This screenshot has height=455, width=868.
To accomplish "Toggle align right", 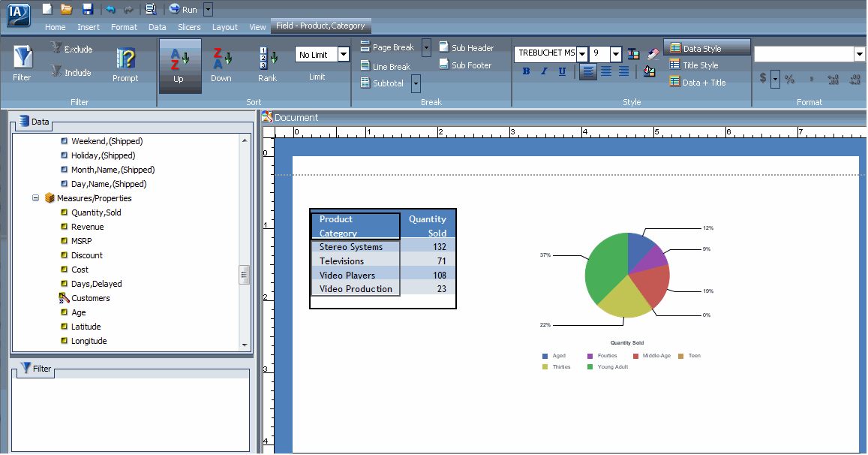I will pos(624,71).
